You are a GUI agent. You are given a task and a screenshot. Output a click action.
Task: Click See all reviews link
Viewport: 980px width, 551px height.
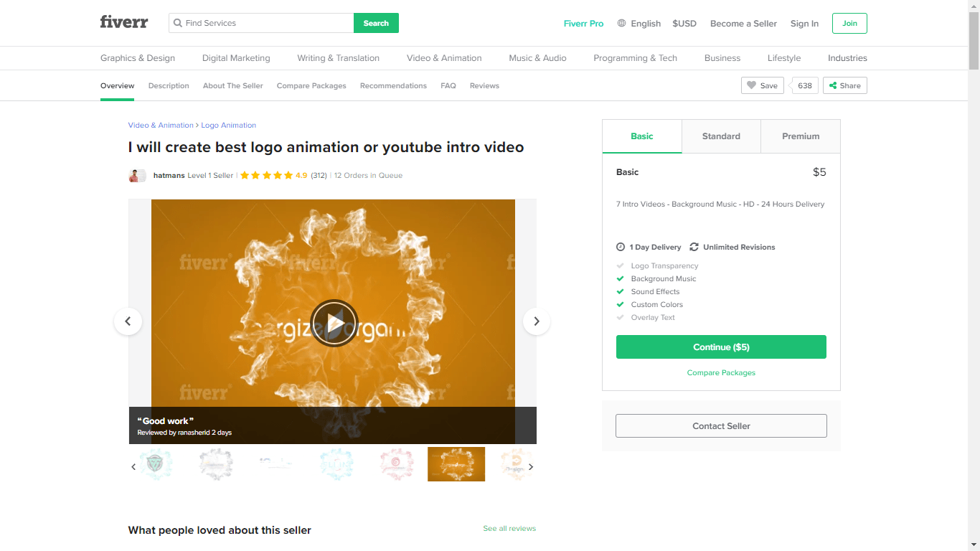(x=509, y=528)
